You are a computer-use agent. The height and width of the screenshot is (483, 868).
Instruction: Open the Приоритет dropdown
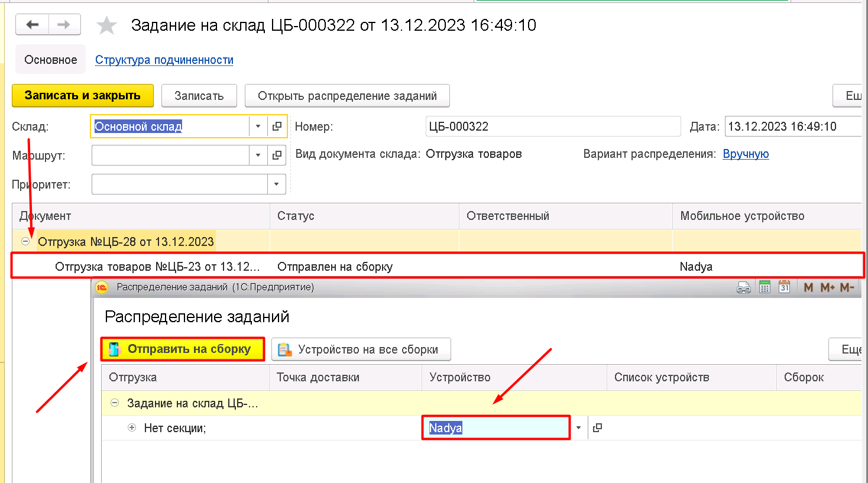click(x=276, y=184)
